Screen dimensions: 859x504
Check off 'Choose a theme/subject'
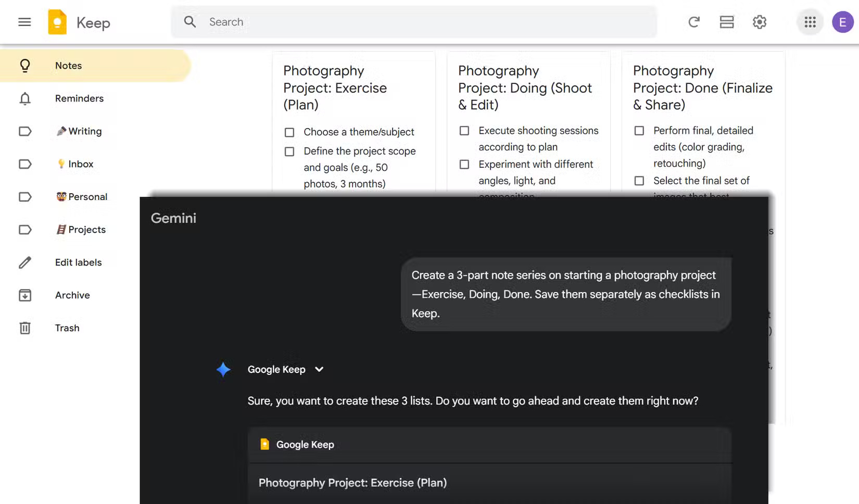tap(289, 132)
